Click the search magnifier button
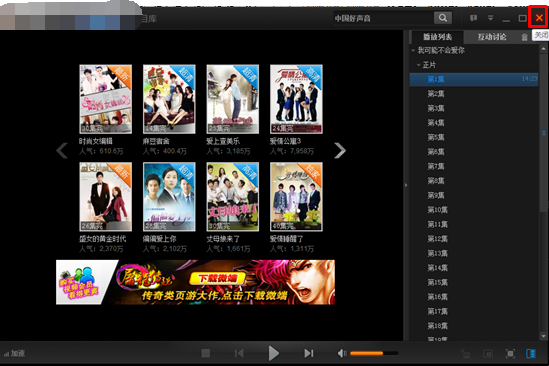The width and height of the screenshot is (549, 366). pyautogui.click(x=443, y=18)
